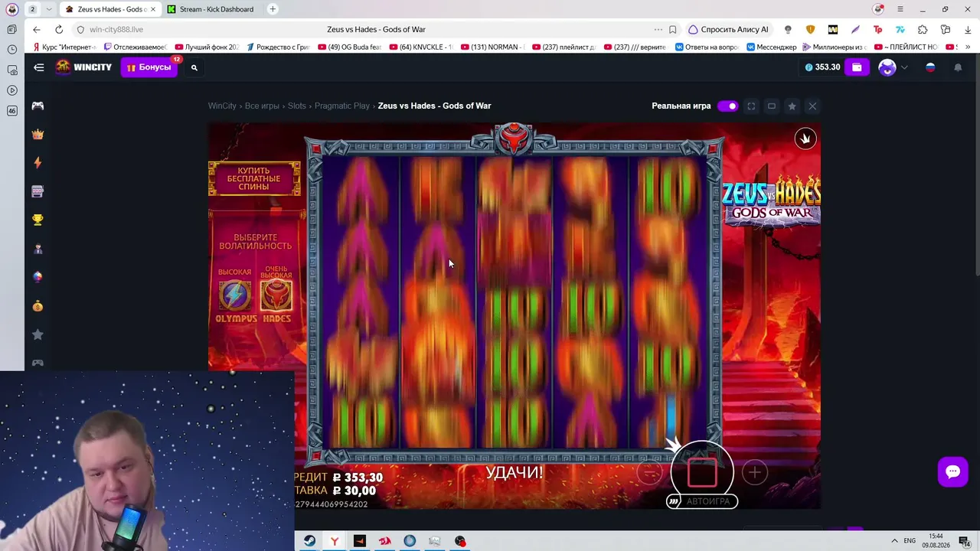Click the 353.30 balance display
The image size is (980, 551).
[822, 67]
